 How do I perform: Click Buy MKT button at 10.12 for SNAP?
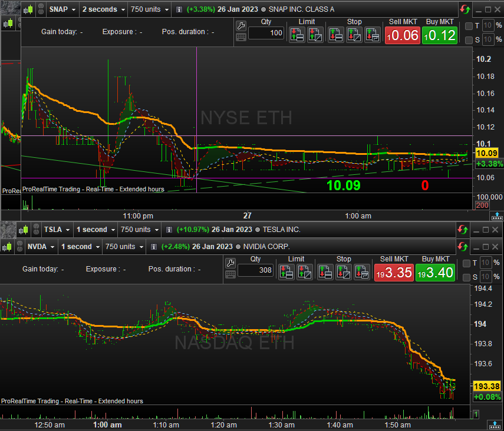(439, 35)
